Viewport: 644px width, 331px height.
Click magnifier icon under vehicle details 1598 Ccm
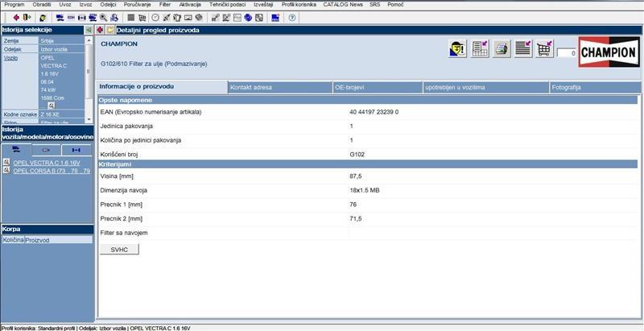[x=51, y=106]
